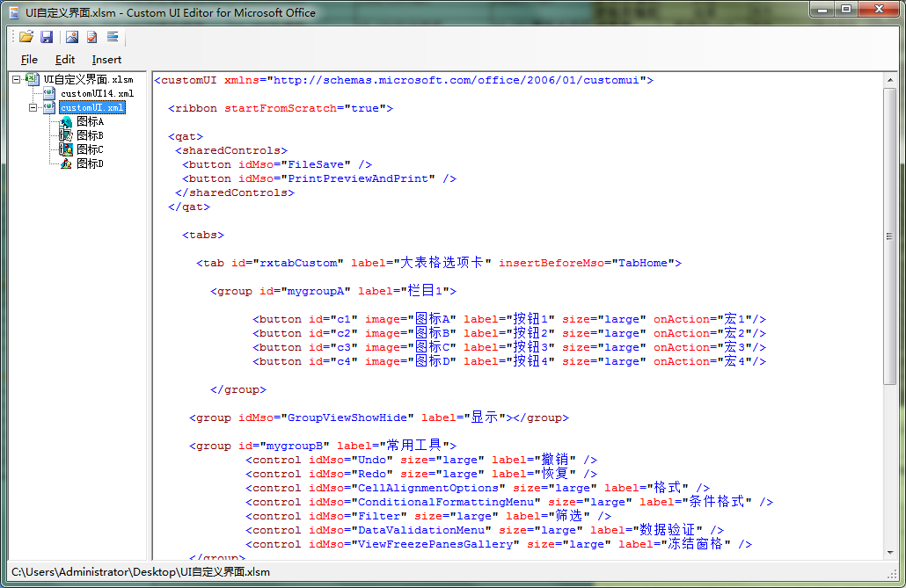Click the XML document icon beside customUI14.xml
906x588 pixels.
pyautogui.click(x=47, y=94)
